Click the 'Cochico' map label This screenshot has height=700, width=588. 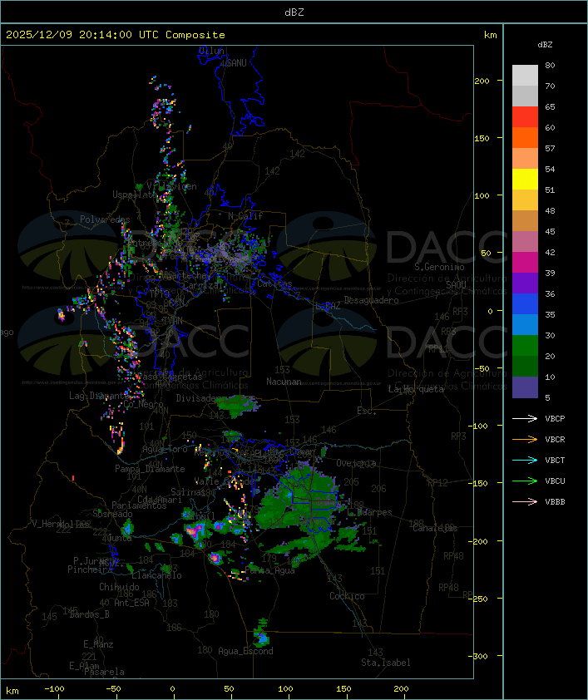[x=347, y=596]
